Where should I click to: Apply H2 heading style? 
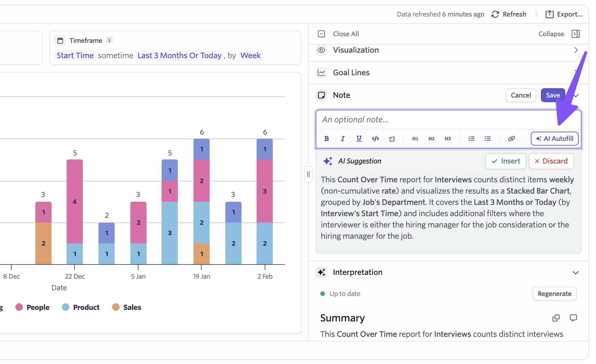point(431,139)
